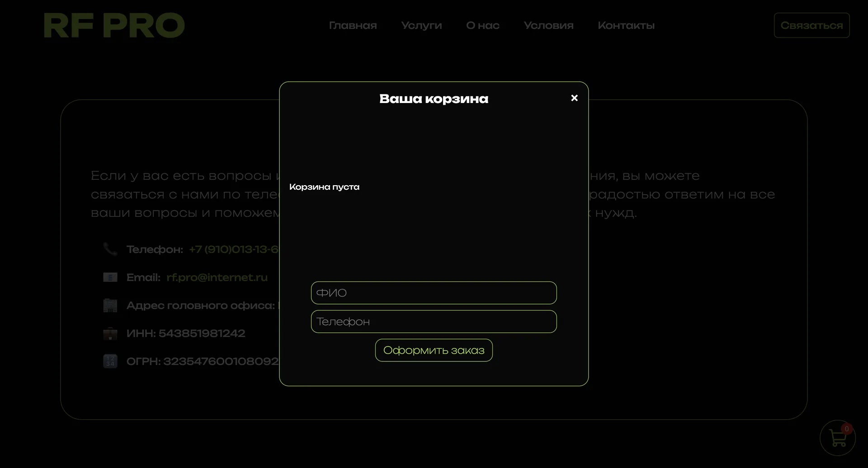Click the Телефон: label in contacts
This screenshot has height=468, width=868.
[155, 249]
